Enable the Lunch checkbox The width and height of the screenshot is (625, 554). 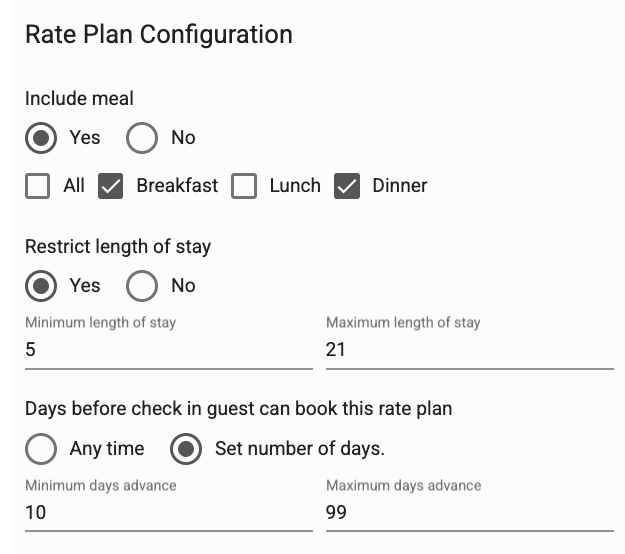[244, 186]
